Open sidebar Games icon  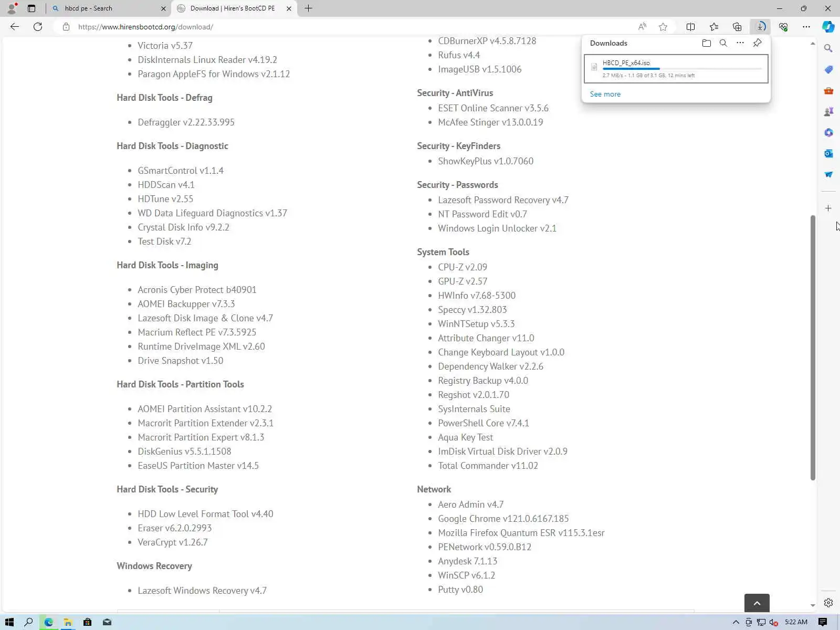[x=828, y=111]
